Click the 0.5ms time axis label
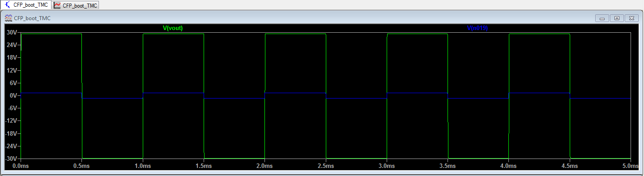Viewport: 644px width, 176px height. pos(81,166)
